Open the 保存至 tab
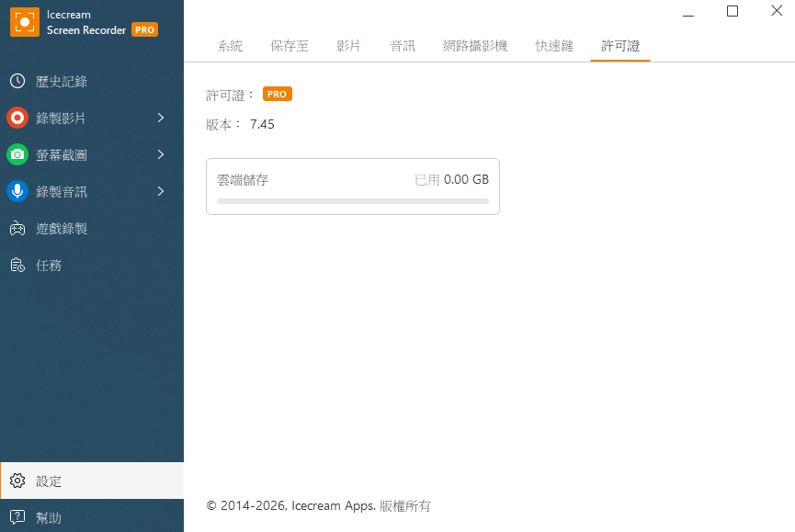Screen dimensions: 795x532 coord(290,46)
